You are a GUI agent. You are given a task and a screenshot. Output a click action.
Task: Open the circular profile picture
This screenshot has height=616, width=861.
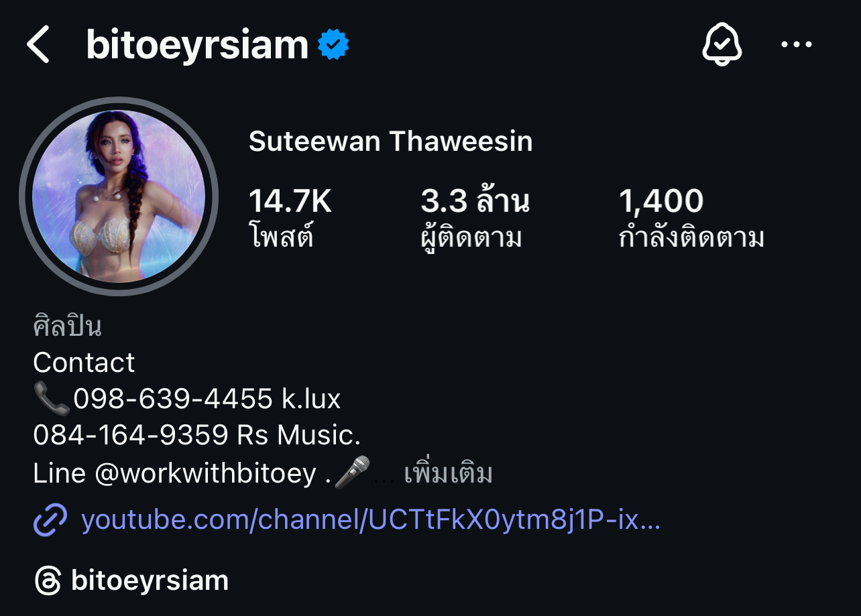click(119, 196)
